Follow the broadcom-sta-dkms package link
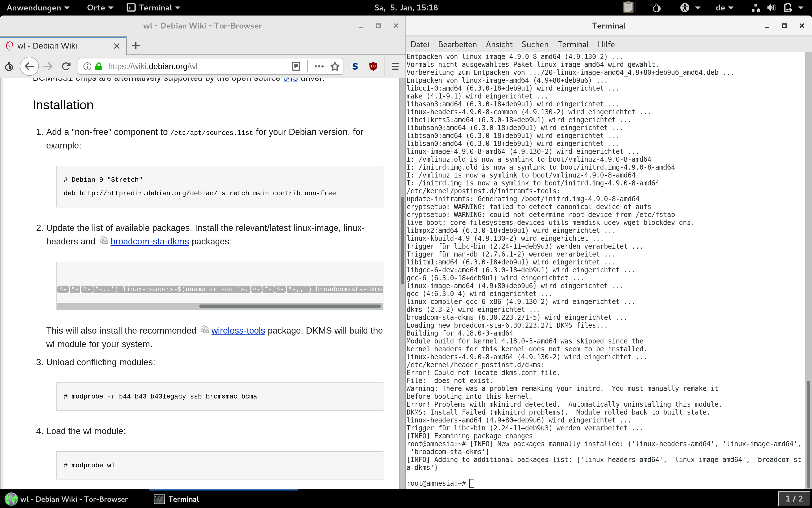Image resolution: width=812 pixels, height=508 pixels. [150, 241]
